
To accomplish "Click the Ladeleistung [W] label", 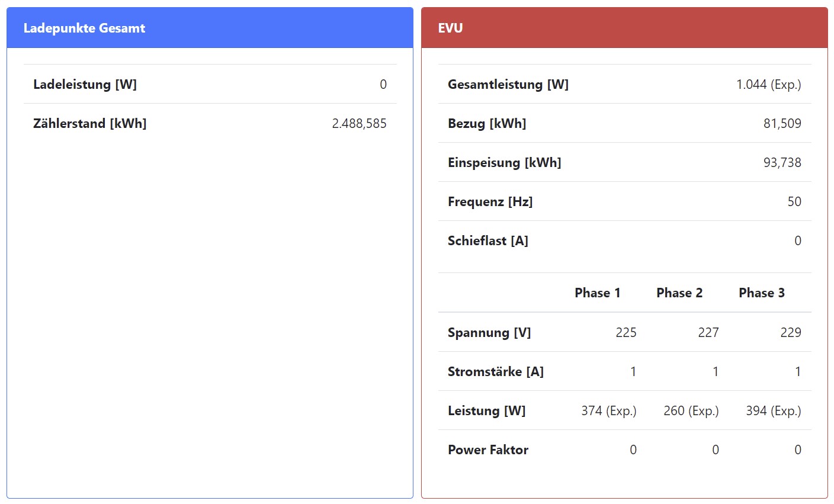I will click(85, 84).
